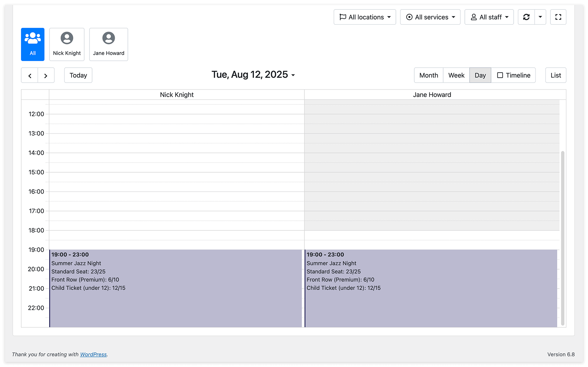Switch to Week view
This screenshot has height=367, width=588.
[x=457, y=75]
